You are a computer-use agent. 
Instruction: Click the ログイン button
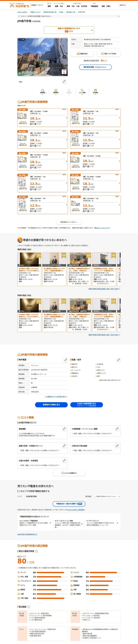tap(123, 5)
